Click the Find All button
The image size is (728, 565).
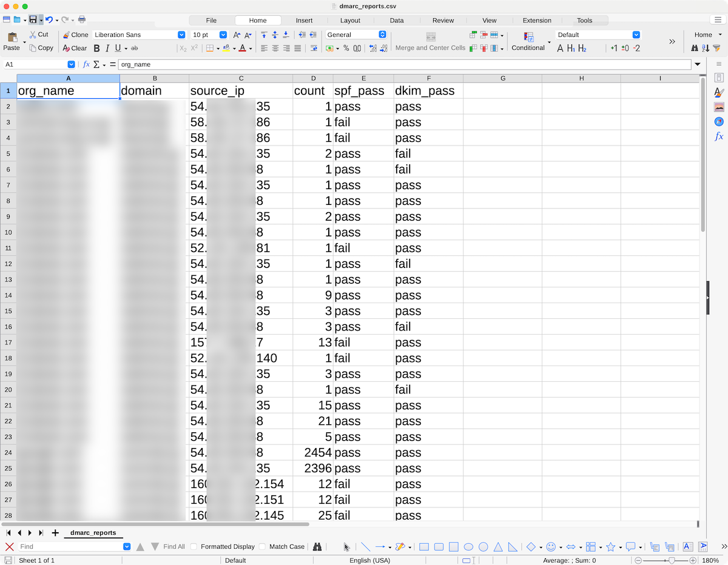click(174, 547)
